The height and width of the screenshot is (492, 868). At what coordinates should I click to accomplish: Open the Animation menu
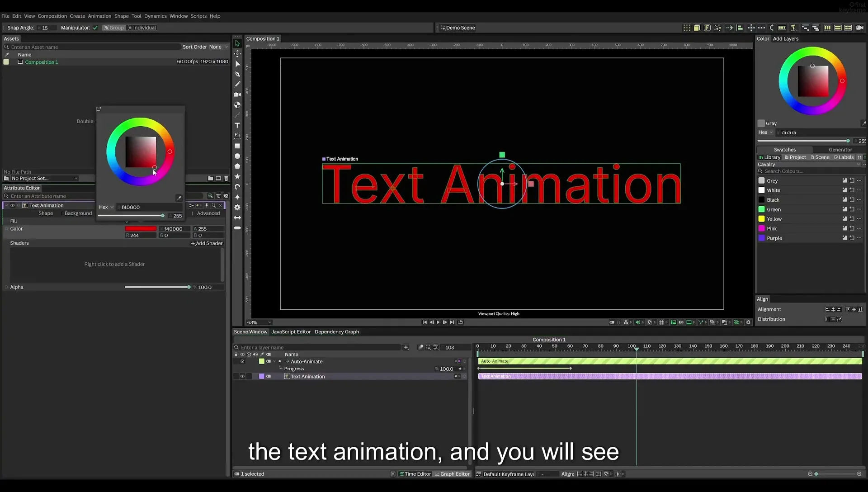tap(99, 16)
